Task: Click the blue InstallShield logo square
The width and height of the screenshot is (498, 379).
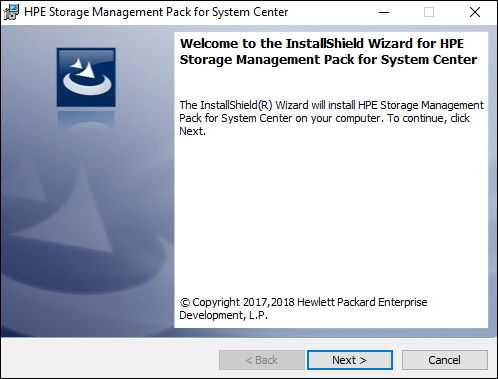Action: coord(86,77)
